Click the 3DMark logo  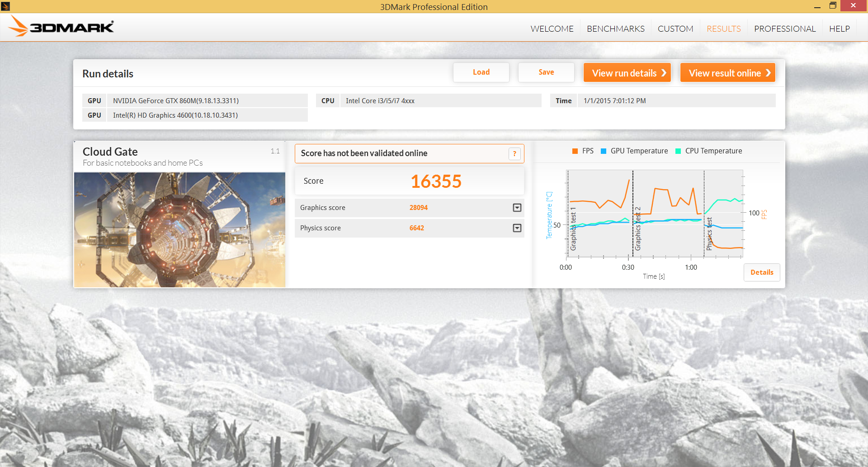point(61,26)
